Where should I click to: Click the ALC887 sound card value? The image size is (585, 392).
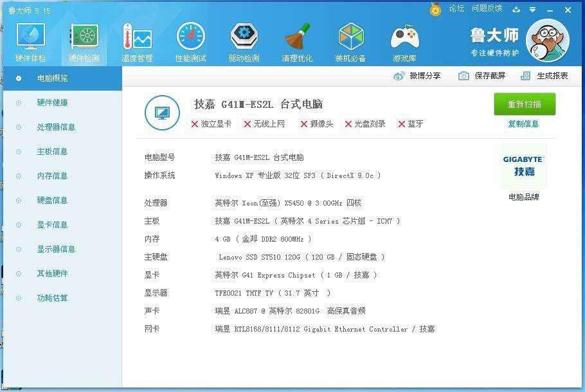[290, 310]
